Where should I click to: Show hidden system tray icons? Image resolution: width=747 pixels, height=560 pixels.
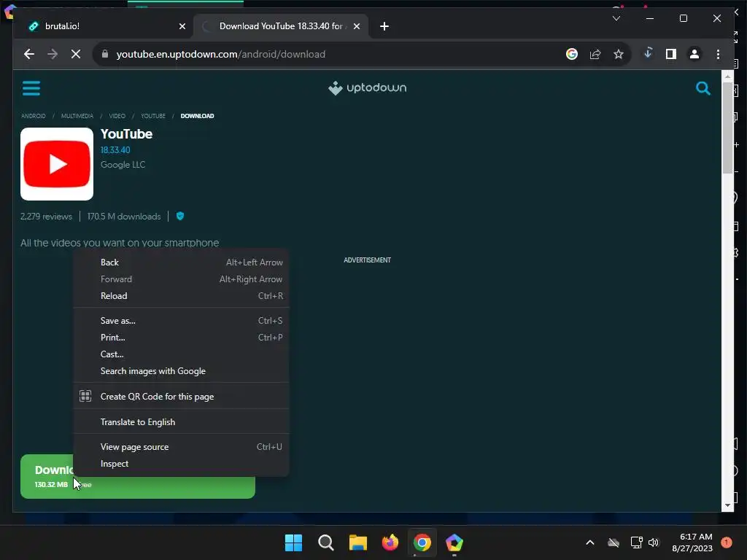(589, 542)
